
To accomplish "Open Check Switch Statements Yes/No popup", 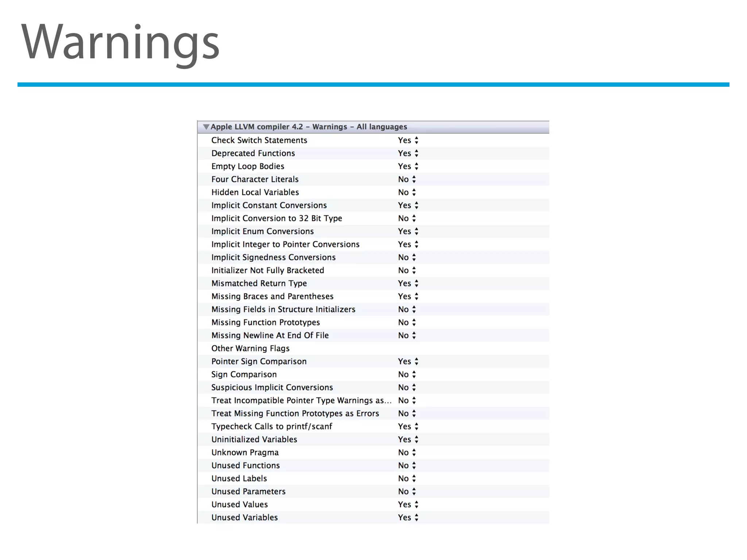I will tap(408, 140).
